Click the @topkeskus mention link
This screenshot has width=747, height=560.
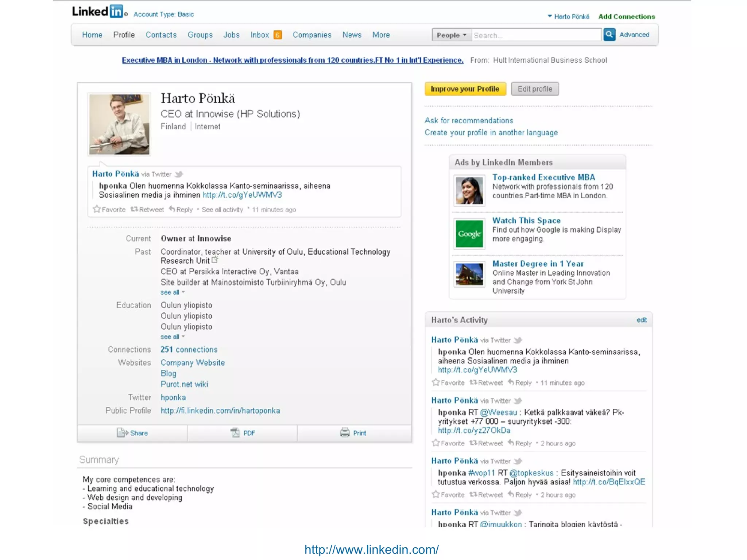(531, 473)
